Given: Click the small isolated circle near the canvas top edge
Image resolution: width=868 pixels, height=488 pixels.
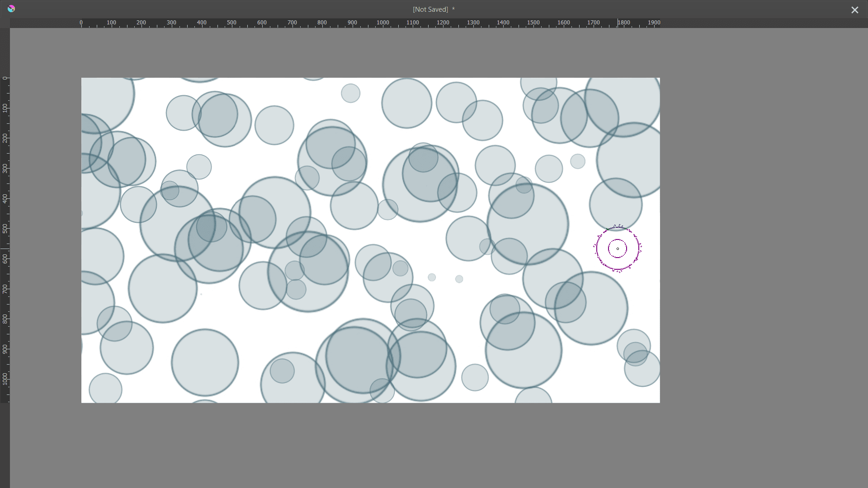Looking at the screenshot, I should coord(350,93).
